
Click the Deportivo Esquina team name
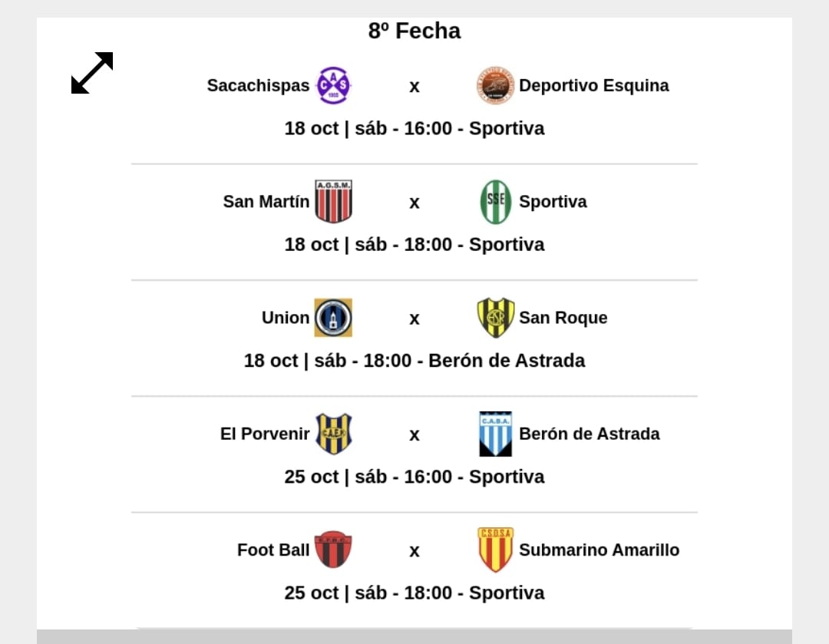coord(593,85)
